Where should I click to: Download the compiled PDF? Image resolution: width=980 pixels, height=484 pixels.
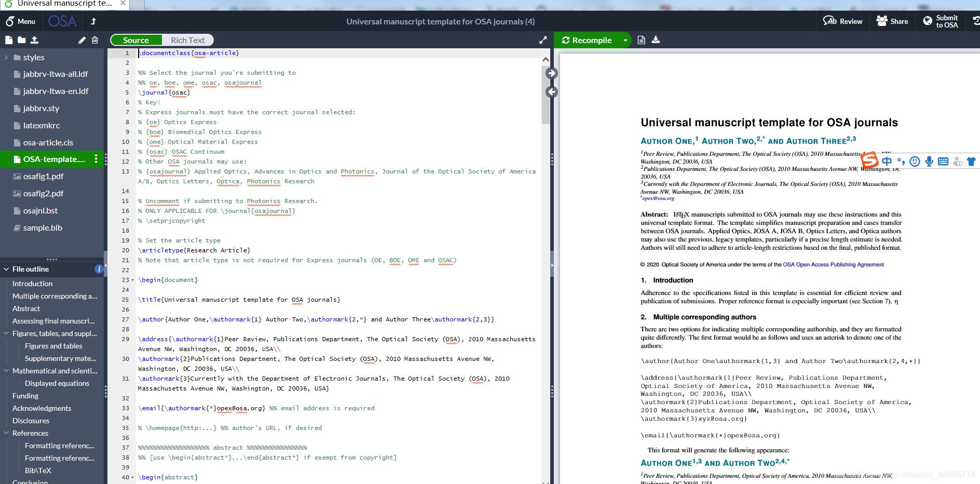point(656,40)
